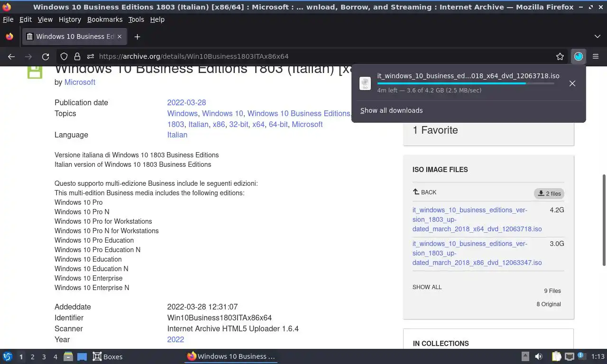This screenshot has height=364, width=607.
Task: Open the desktop start menu icon
Action: (8, 356)
